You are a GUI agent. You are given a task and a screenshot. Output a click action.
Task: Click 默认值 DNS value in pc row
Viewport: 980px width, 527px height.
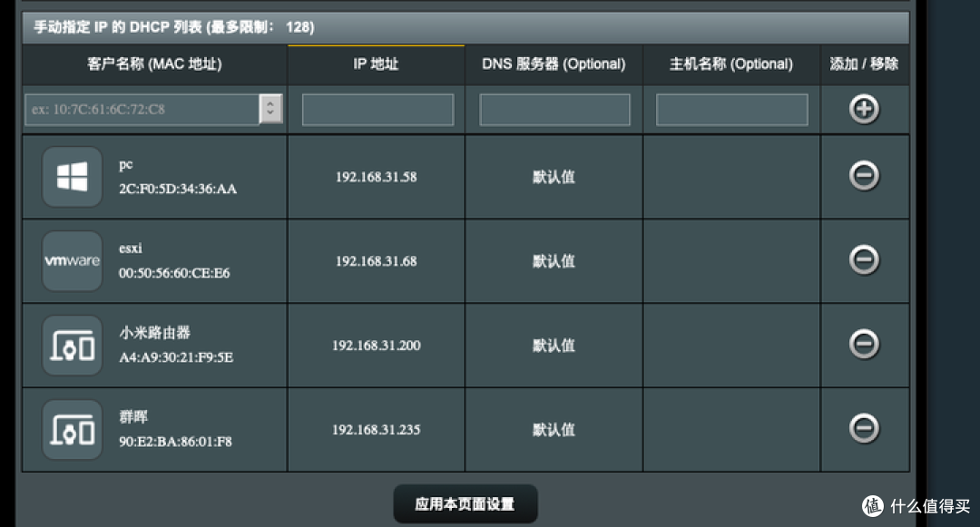[x=554, y=178]
